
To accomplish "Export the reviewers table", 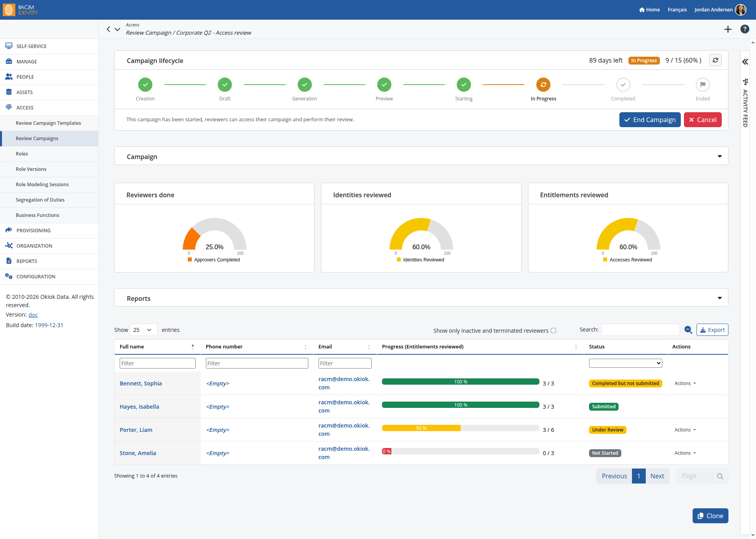I will [712, 330].
